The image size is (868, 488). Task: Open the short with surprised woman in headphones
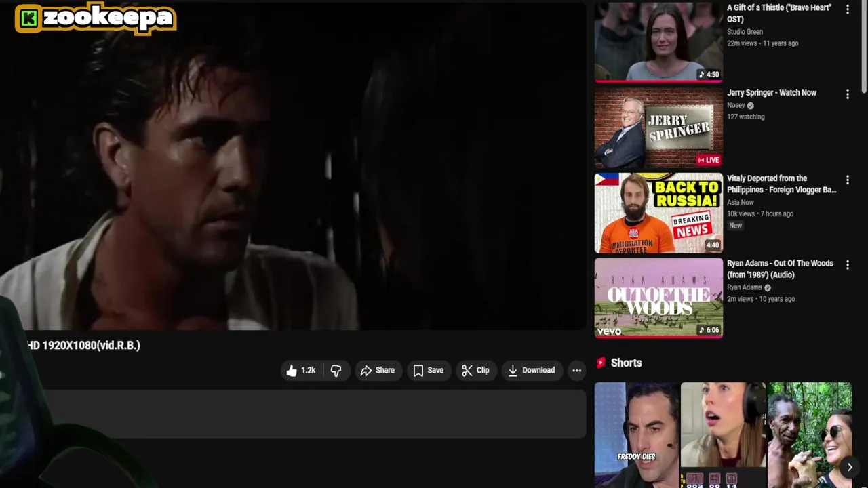723,434
